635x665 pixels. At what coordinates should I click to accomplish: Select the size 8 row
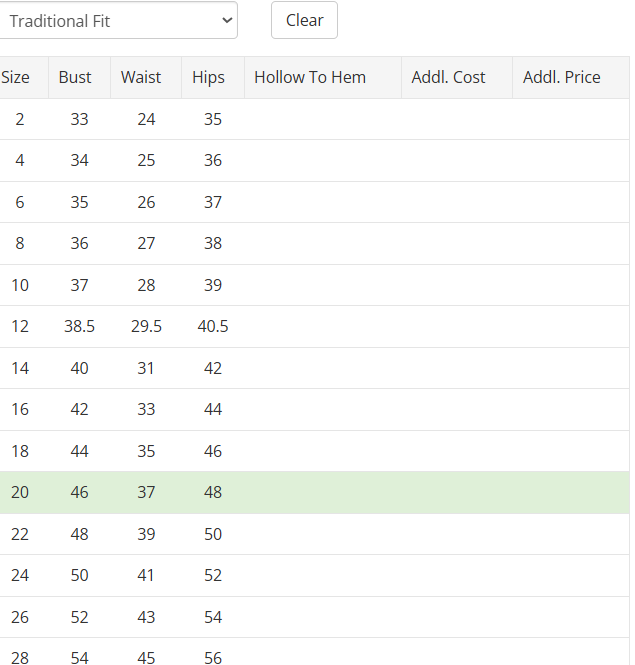(20, 243)
